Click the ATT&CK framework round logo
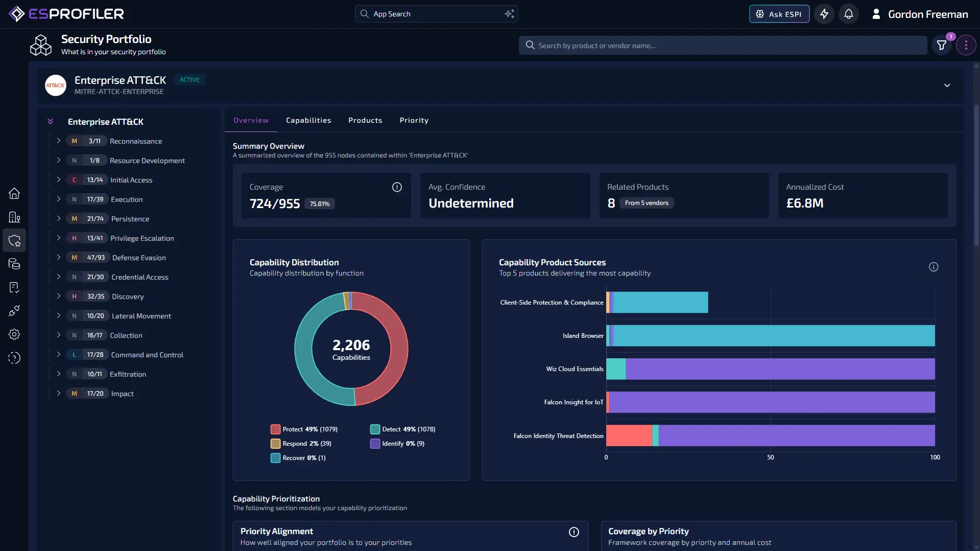The width and height of the screenshot is (980, 551). tap(56, 85)
